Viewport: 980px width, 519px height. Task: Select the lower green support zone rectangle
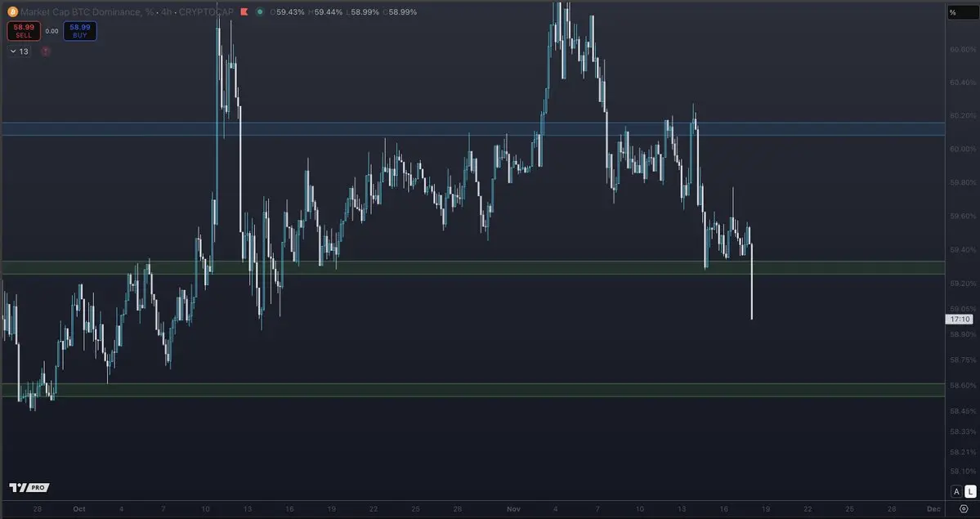pos(473,390)
